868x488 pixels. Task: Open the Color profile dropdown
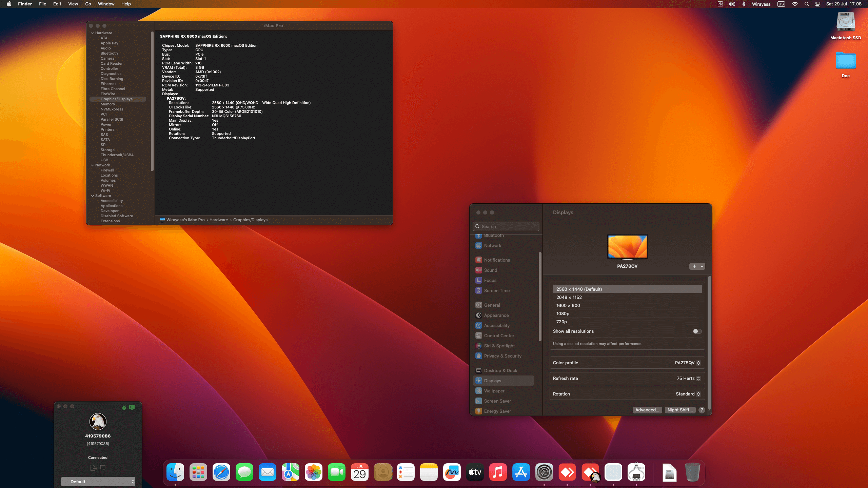point(687,363)
